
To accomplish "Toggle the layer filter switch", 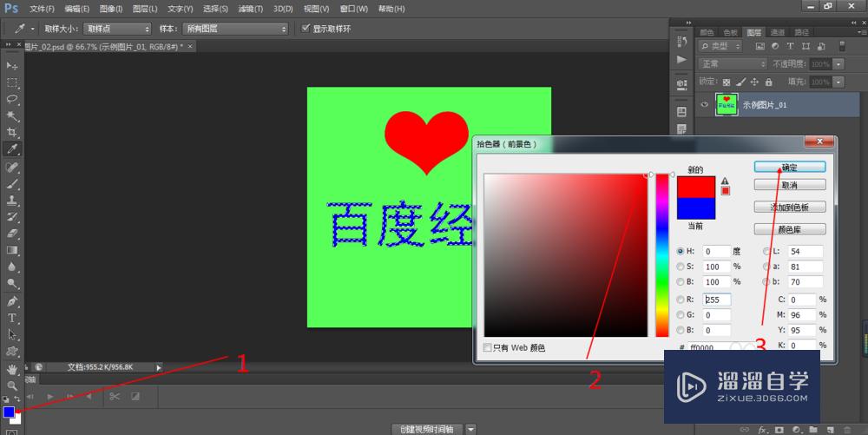I will [842, 47].
